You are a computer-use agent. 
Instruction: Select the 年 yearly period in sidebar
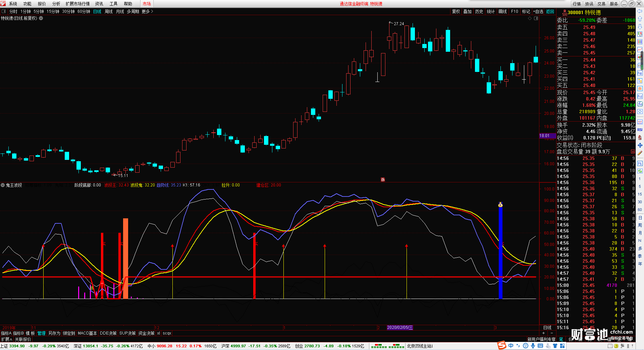pyautogui.click(x=640, y=264)
